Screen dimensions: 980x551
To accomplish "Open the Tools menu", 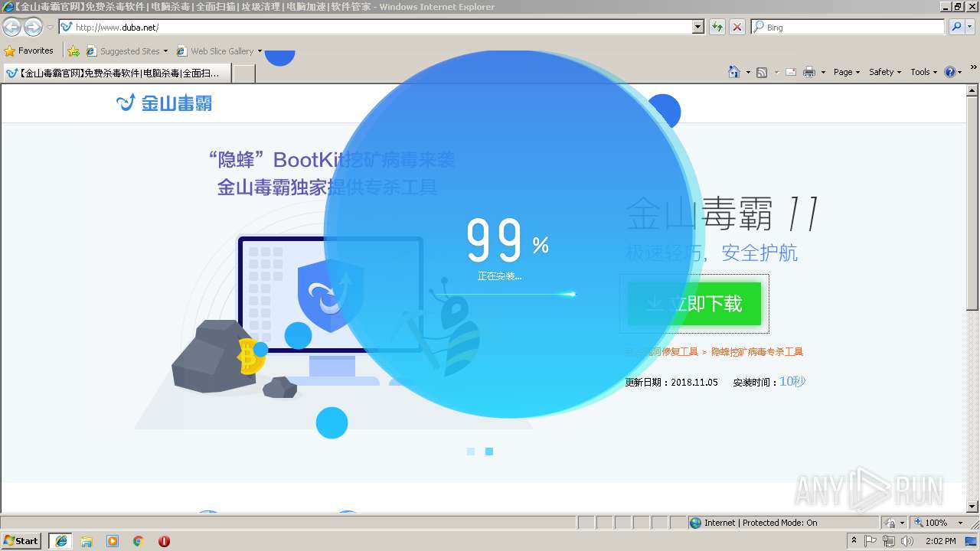I will (x=924, y=72).
